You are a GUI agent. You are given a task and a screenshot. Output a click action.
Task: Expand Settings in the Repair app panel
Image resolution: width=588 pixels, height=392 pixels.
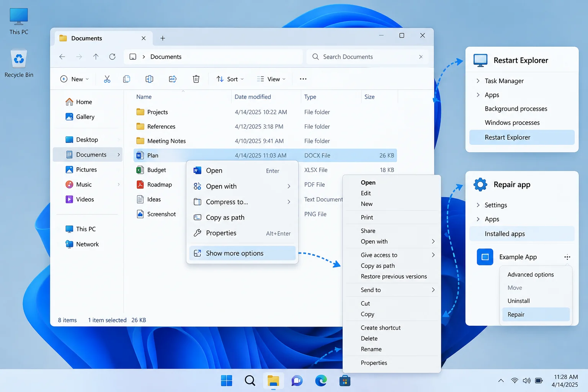tap(478, 205)
